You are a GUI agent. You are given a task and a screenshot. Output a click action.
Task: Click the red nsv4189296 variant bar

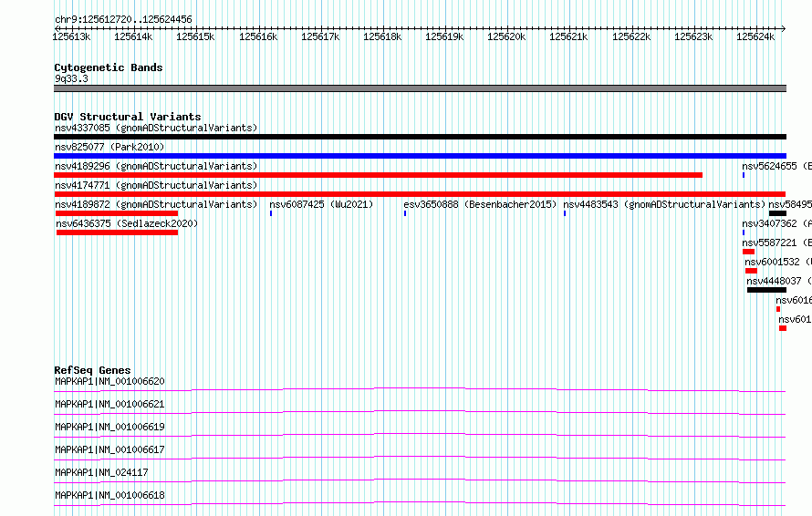(378, 175)
